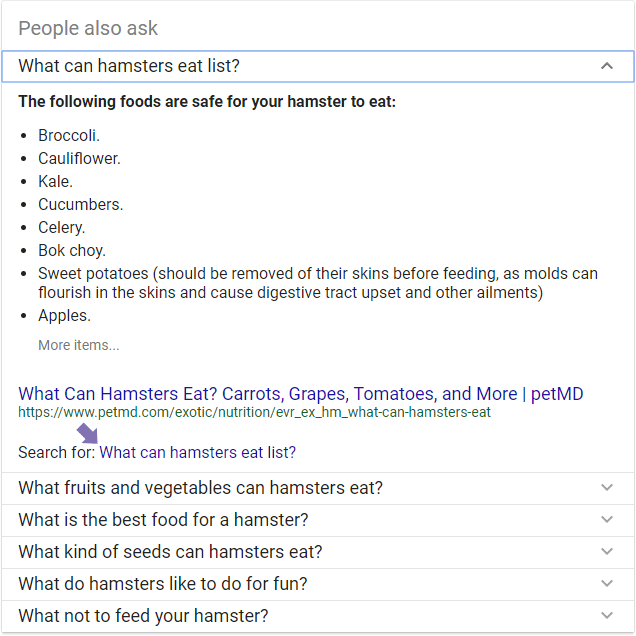Select question "What do hamsters like to do for fun?"
636x636 pixels.
pyautogui.click(x=163, y=584)
